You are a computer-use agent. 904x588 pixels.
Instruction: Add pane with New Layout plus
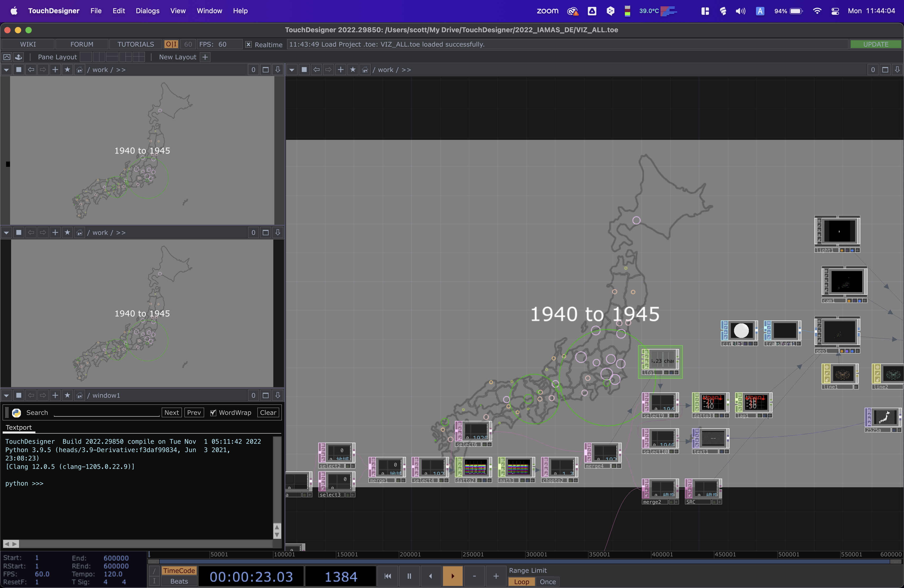[205, 57]
